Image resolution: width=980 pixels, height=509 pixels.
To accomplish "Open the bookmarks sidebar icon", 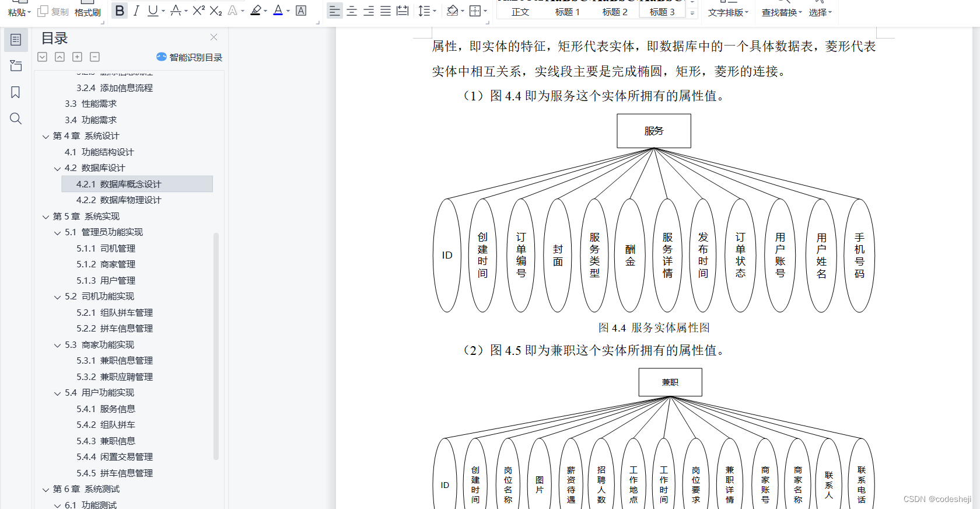I will pyautogui.click(x=16, y=92).
